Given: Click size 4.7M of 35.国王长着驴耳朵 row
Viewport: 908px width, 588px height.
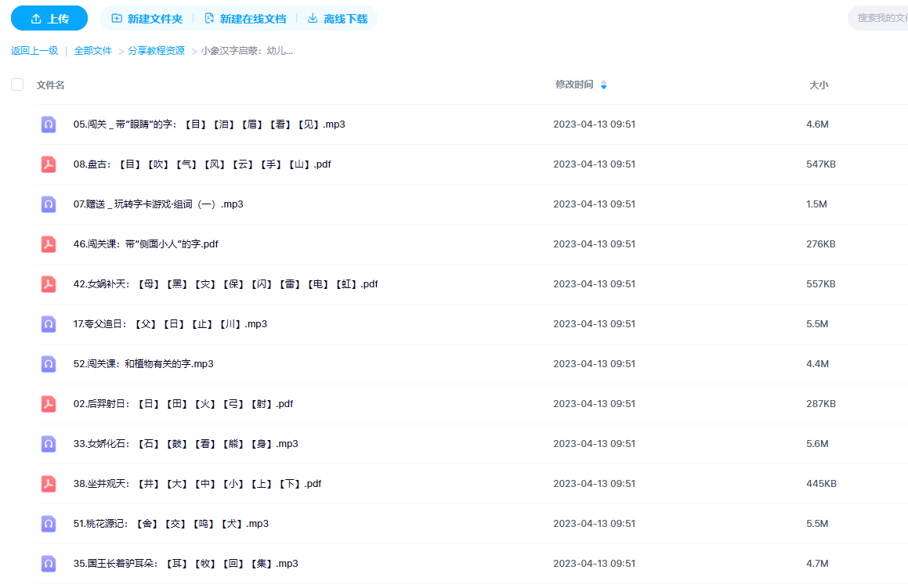Looking at the screenshot, I should click(817, 564).
